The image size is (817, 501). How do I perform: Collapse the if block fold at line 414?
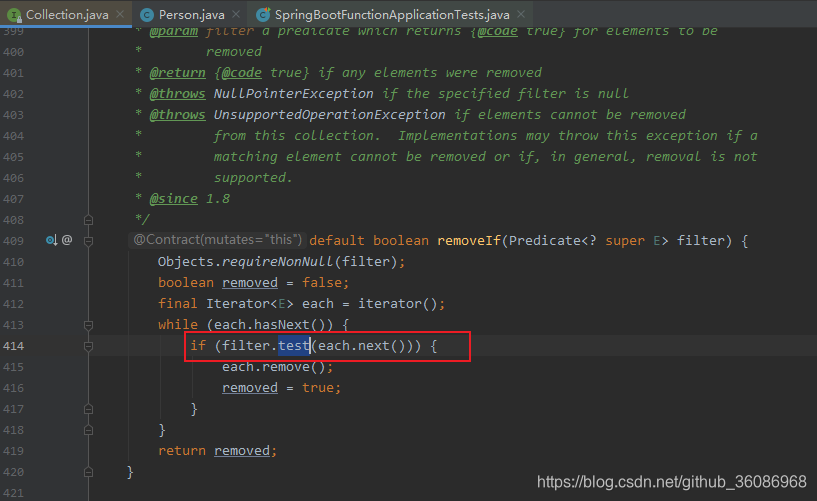89,346
